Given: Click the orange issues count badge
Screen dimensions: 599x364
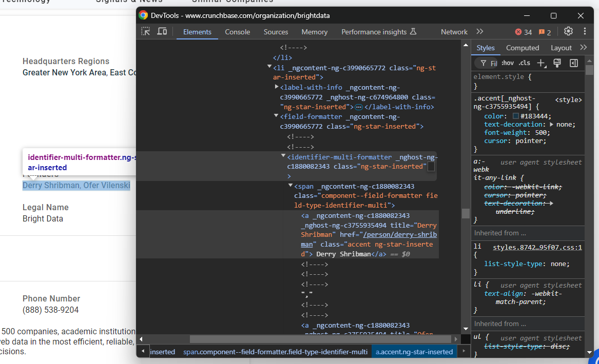Looking at the screenshot, I should [545, 32].
